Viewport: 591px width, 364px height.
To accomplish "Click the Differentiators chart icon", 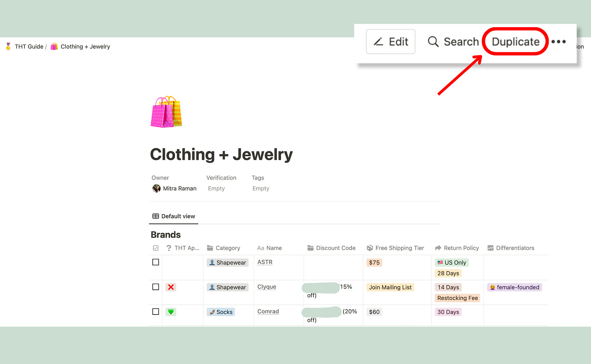I will [x=490, y=248].
